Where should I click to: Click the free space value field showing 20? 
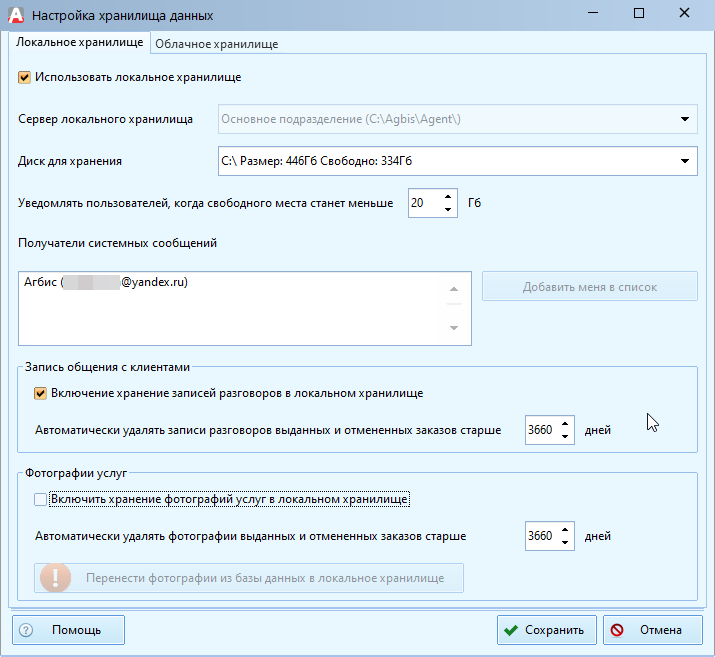425,203
